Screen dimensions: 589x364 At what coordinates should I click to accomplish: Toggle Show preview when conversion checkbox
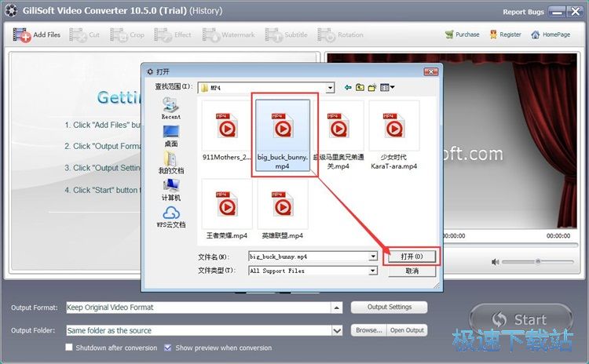point(168,348)
